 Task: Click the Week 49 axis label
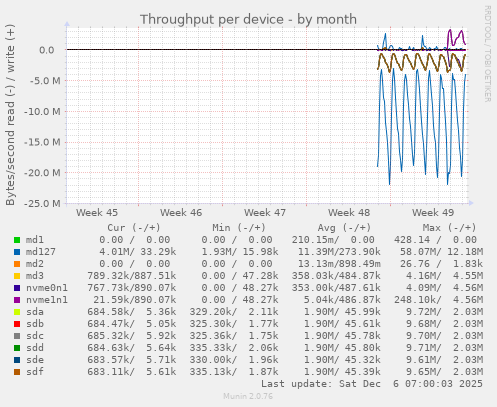pos(433,213)
